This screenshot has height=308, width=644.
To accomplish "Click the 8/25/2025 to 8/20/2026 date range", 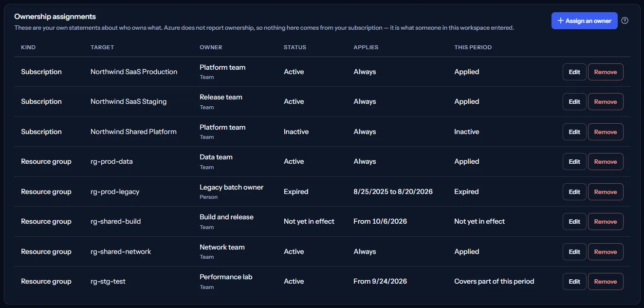I will click(x=393, y=192).
